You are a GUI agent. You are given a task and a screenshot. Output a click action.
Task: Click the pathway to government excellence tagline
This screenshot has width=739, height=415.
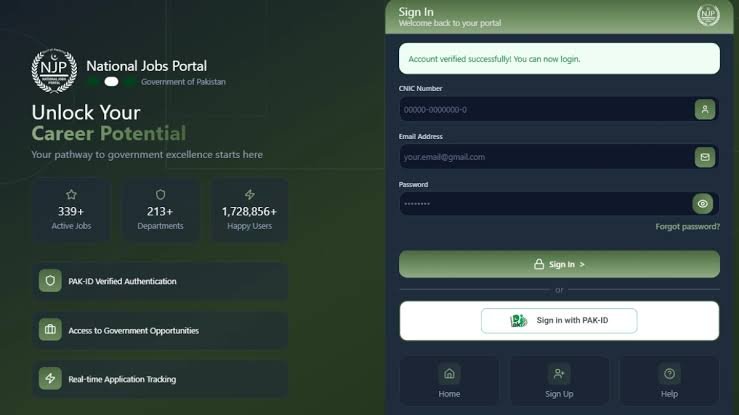[147, 155]
